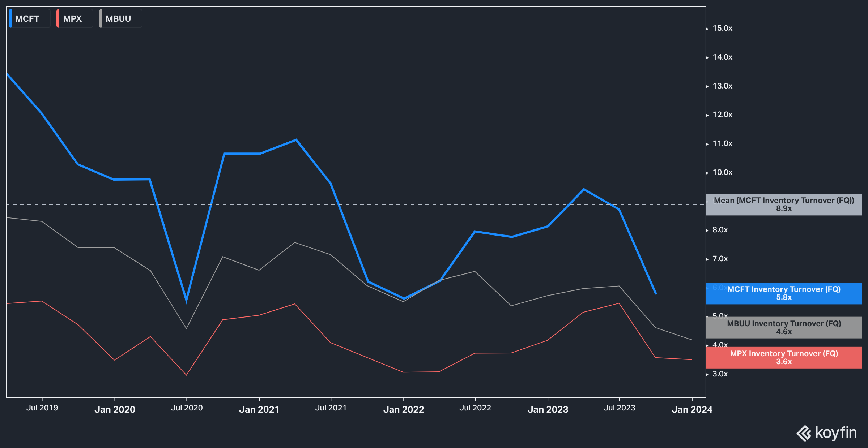Toggle the MBUU legend series
This screenshot has width=868, height=448.
coord(118,19)
